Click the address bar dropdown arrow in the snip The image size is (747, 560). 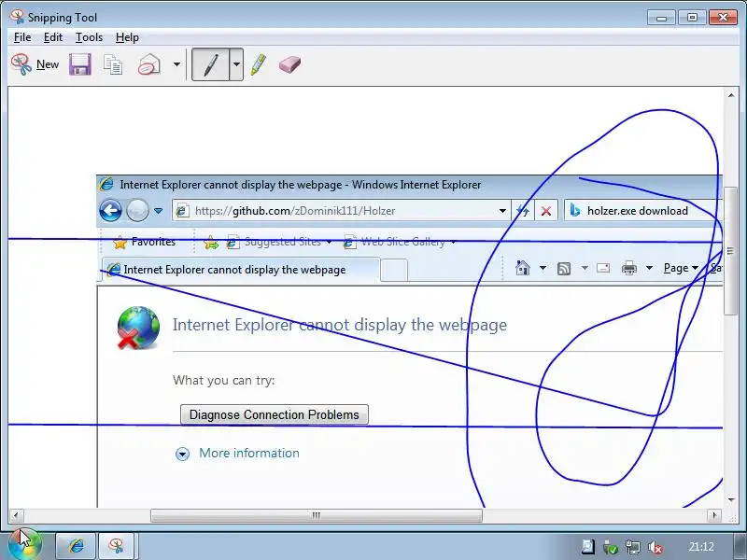coord(502,211)
